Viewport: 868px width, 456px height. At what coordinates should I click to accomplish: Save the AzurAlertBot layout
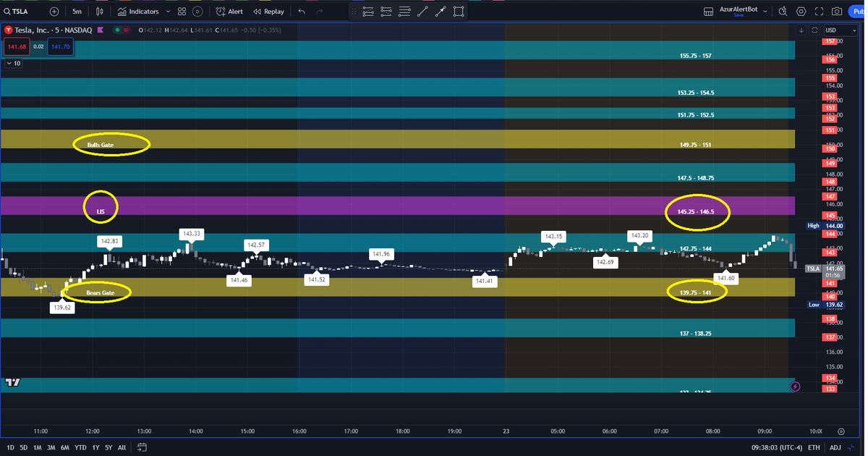click(738, 15)
